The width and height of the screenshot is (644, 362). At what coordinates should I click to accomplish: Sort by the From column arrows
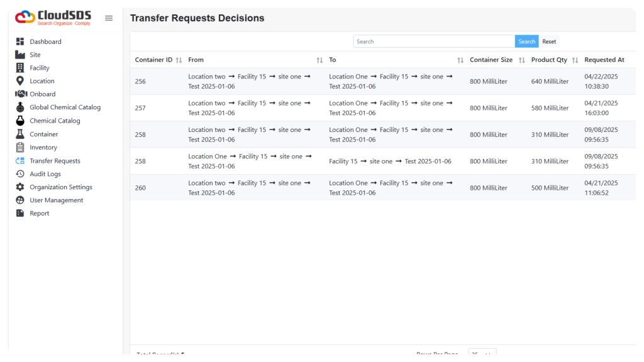tap(319, 60)
